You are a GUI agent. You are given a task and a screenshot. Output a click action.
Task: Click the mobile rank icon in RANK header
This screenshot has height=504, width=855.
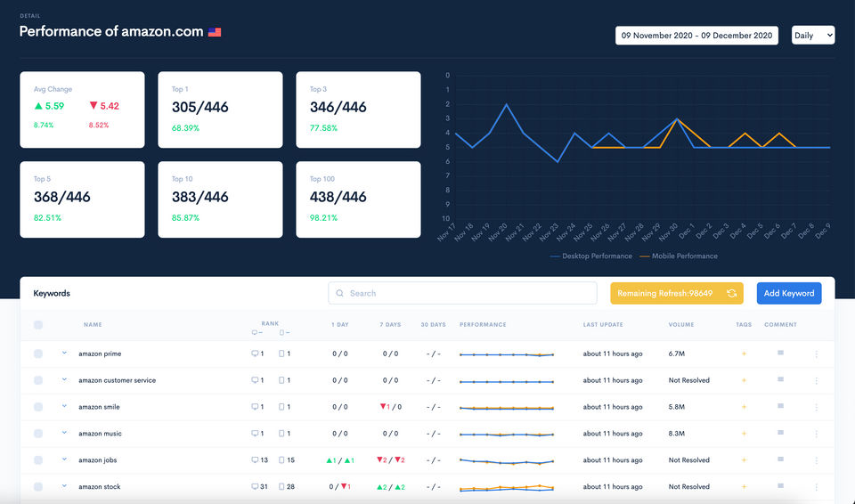pos(281,333)
